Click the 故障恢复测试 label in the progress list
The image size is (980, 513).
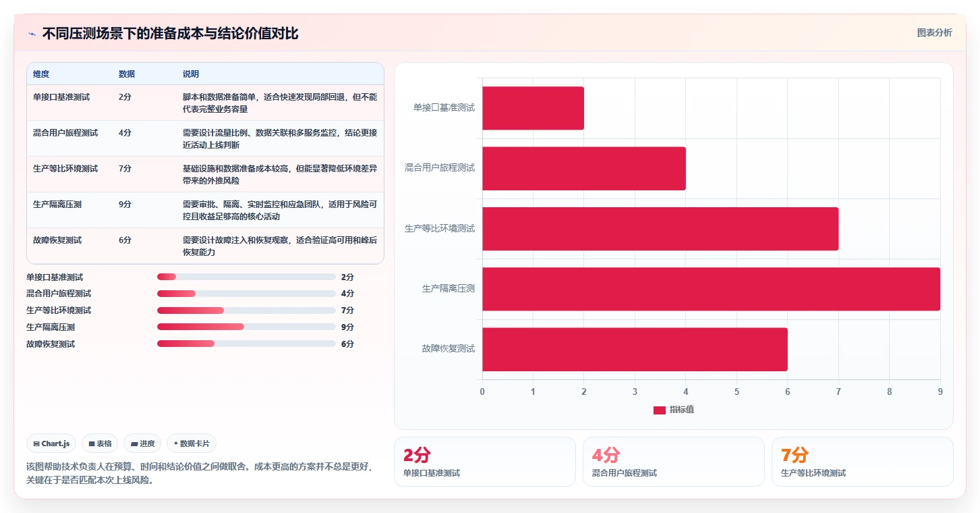pos(51,344)
